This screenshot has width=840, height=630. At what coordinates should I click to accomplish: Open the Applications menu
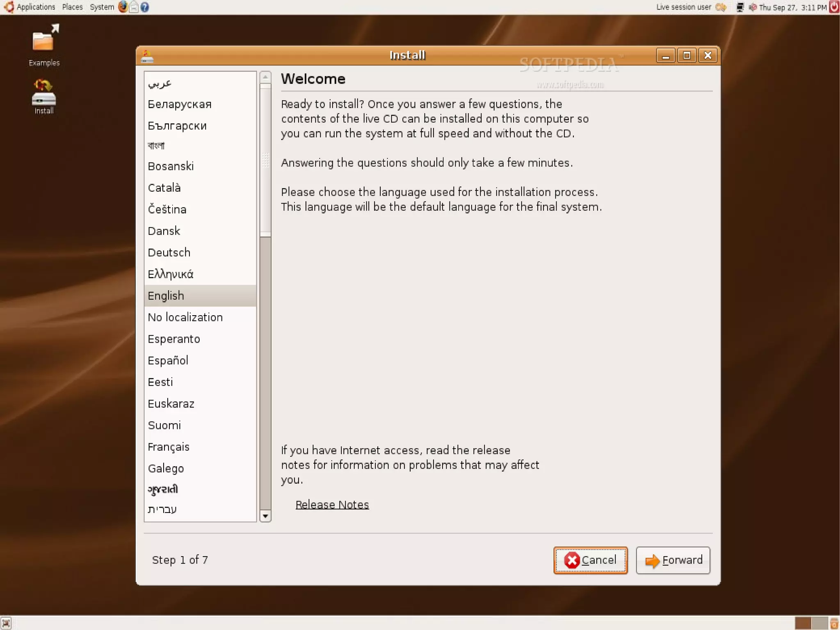35,7
